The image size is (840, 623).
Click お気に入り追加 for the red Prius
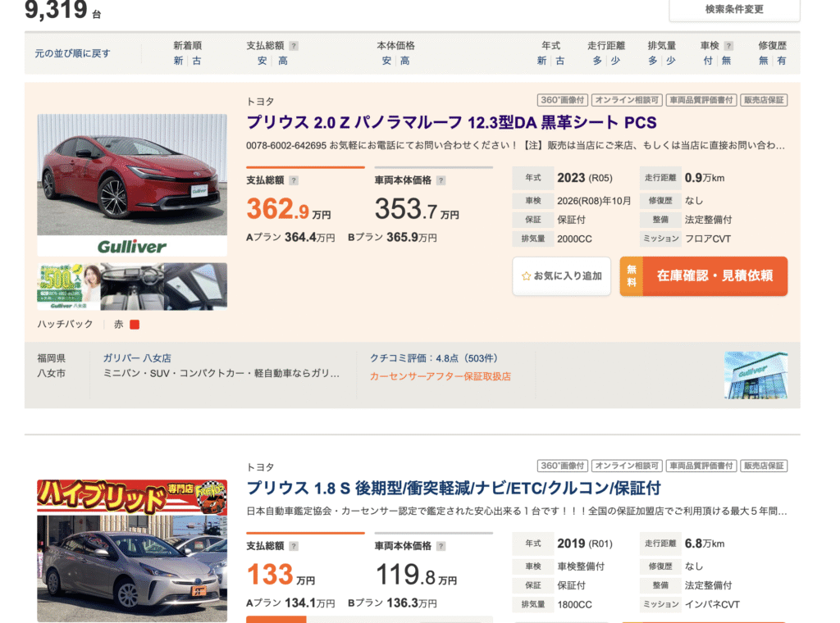tap(561, 276)
